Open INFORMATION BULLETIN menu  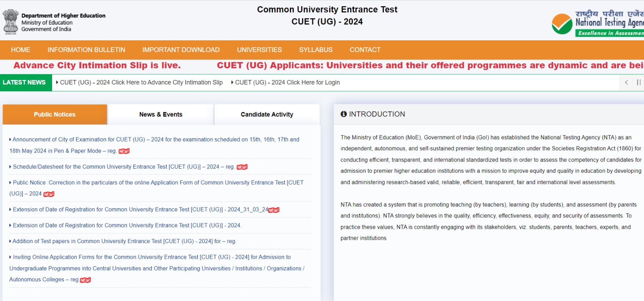[x=86, y=50]
